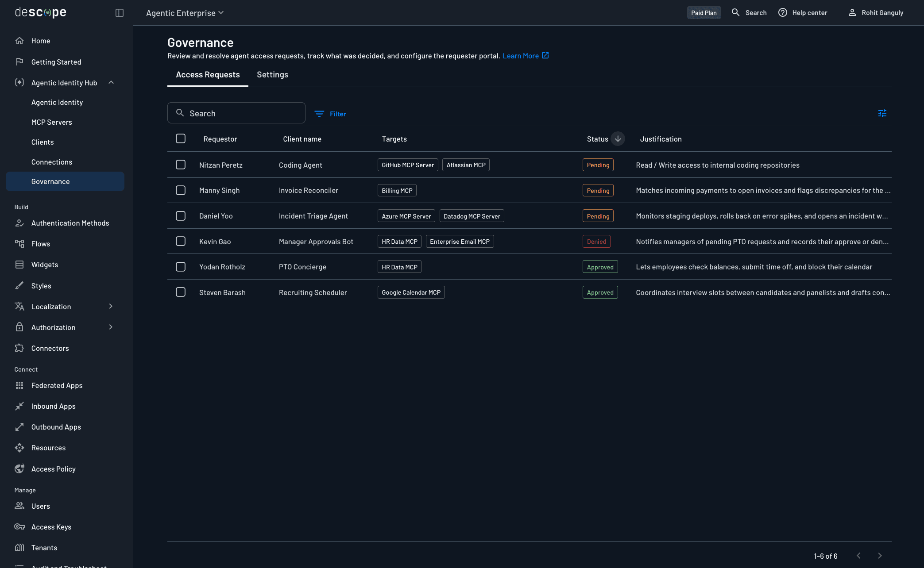Click the Help center question icon

click(x=783, y=13)
